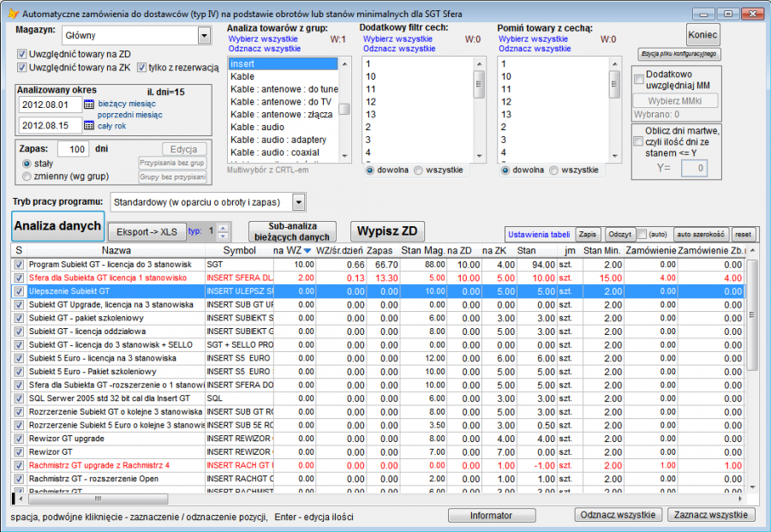This screenshot has width=771, height=532.
Task: Open the calendar picker for date 2012.08.01
Action: click(x=88, y=105)
